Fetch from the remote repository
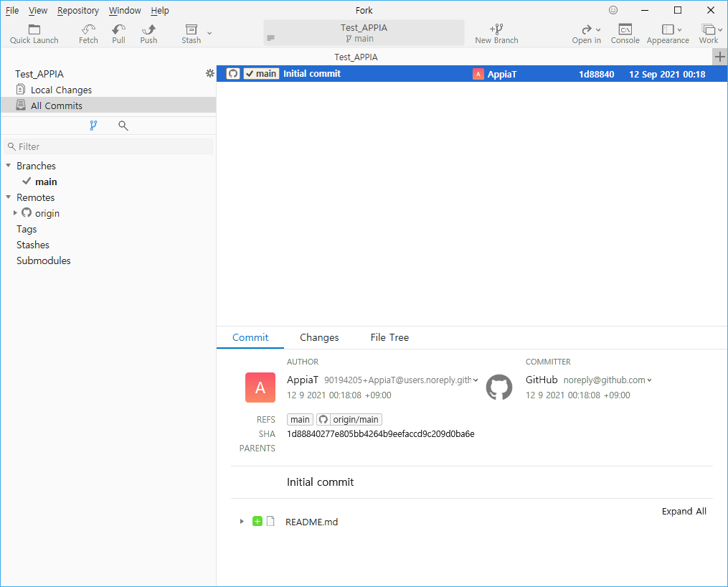This screenshot has height=587, width=728. click(x=88, y=34)
